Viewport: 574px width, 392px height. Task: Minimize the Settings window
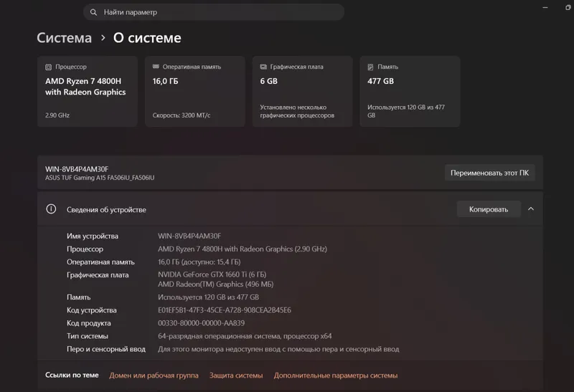545,7
